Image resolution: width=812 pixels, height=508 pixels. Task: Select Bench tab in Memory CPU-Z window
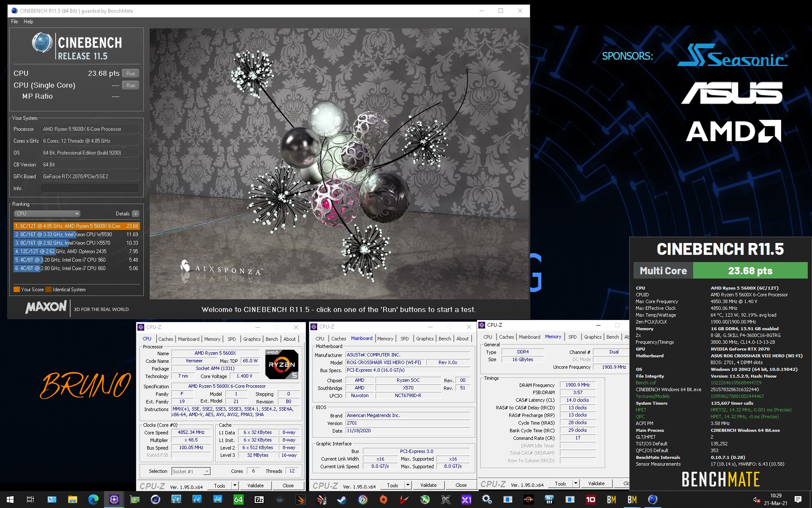pyautogui.click(x=612, y=337)
